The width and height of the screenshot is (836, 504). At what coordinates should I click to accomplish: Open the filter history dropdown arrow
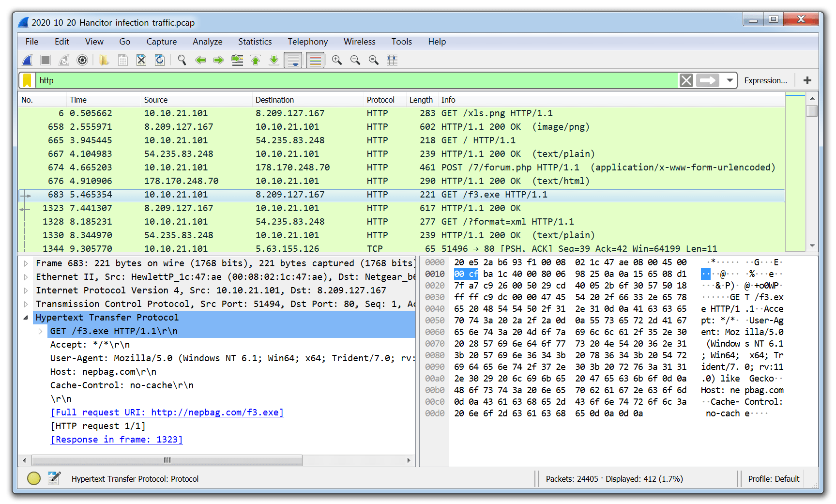(730, 80)
